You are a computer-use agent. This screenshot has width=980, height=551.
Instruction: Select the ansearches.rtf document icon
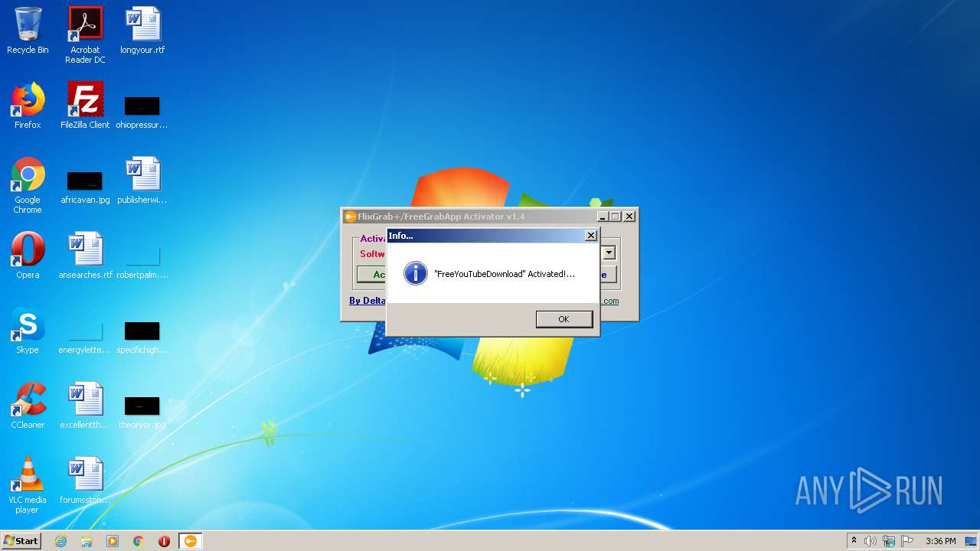pyautogui.click(x=85, y=256)
